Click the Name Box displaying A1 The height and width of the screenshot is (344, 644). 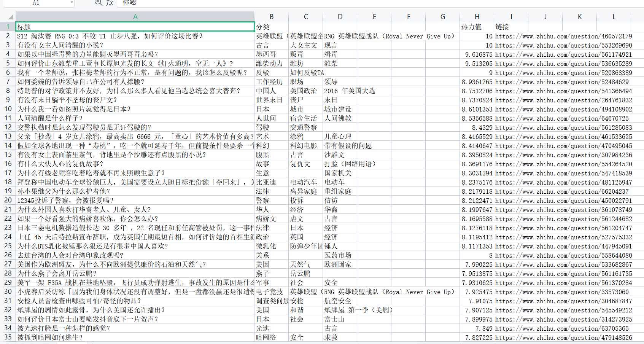[x=36, y=3]
